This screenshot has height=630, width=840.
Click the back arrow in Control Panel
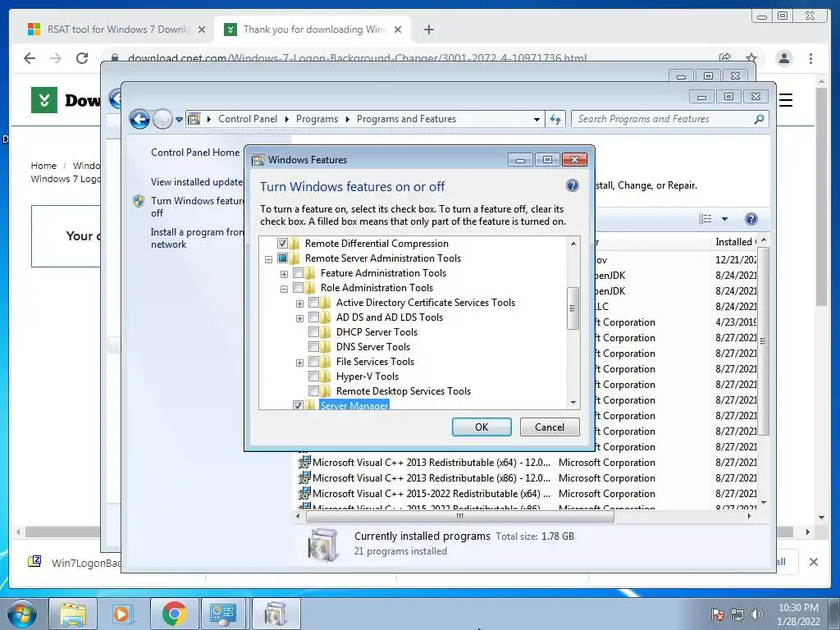click(139, 119)
